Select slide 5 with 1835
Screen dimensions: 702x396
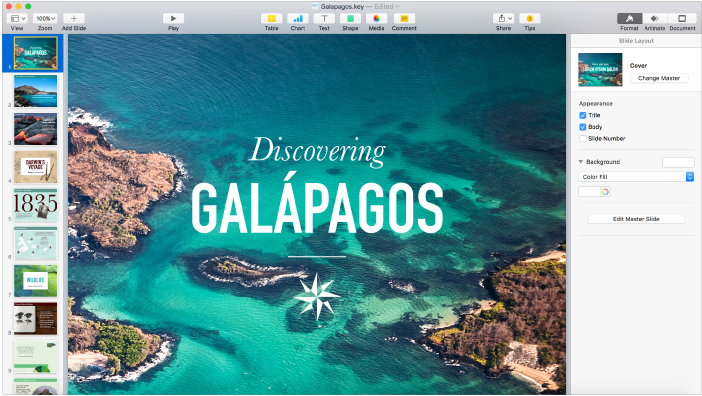tap(36, 205)
